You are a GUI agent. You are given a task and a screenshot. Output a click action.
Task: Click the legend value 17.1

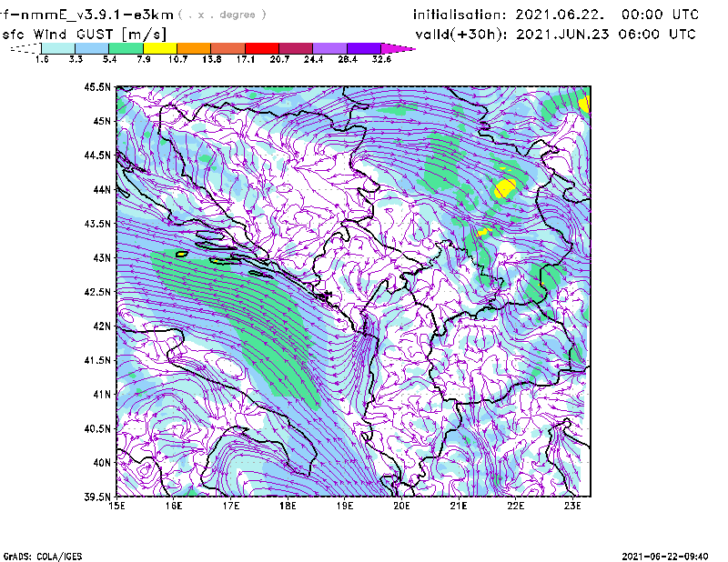[x=246, y=59]
